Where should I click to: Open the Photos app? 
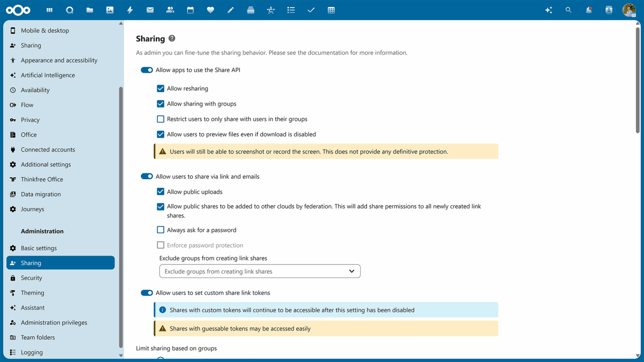coord(110,10)
